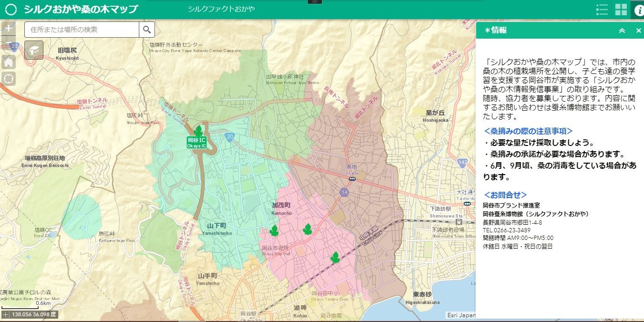Activate the my-location crosshair button
The width and height of the screenshot is (644, 322).
tap(9, 79)
